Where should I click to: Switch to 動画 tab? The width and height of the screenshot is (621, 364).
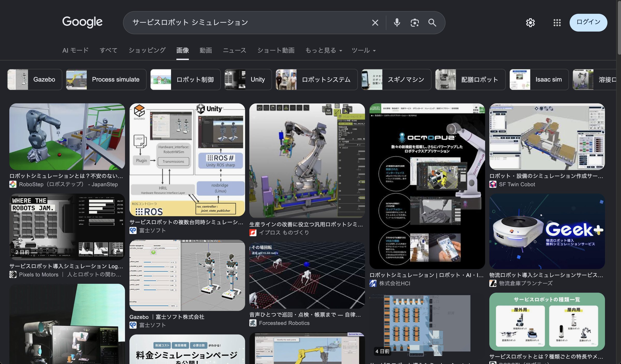click(206, 50)
